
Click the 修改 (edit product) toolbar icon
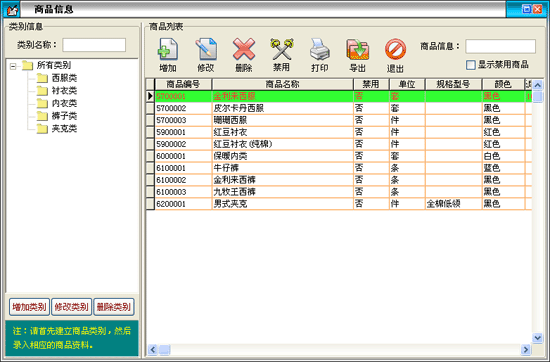coord(206,50)
